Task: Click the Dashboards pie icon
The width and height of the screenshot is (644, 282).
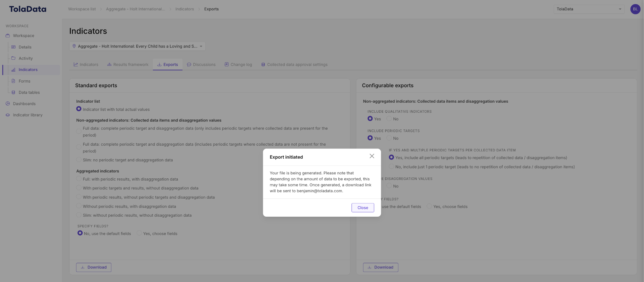Action: click(x=8, y=104)
